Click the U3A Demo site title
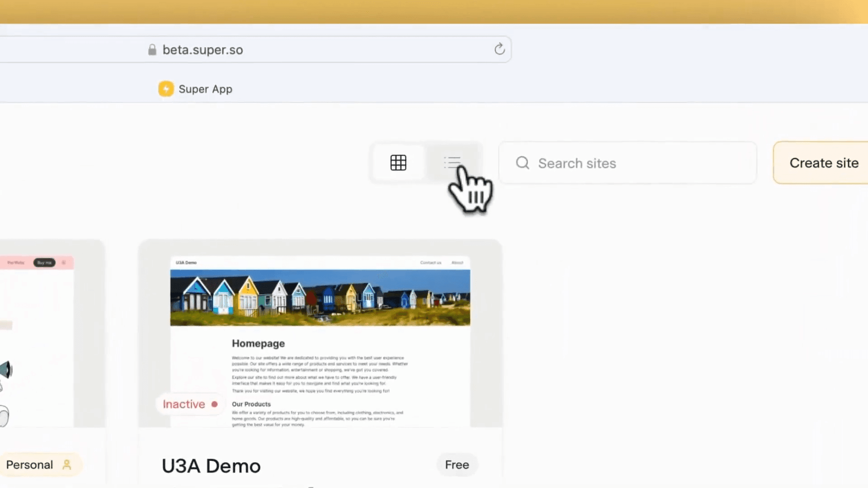This screenshot has width=868, height=488. (x=211, y=466)
